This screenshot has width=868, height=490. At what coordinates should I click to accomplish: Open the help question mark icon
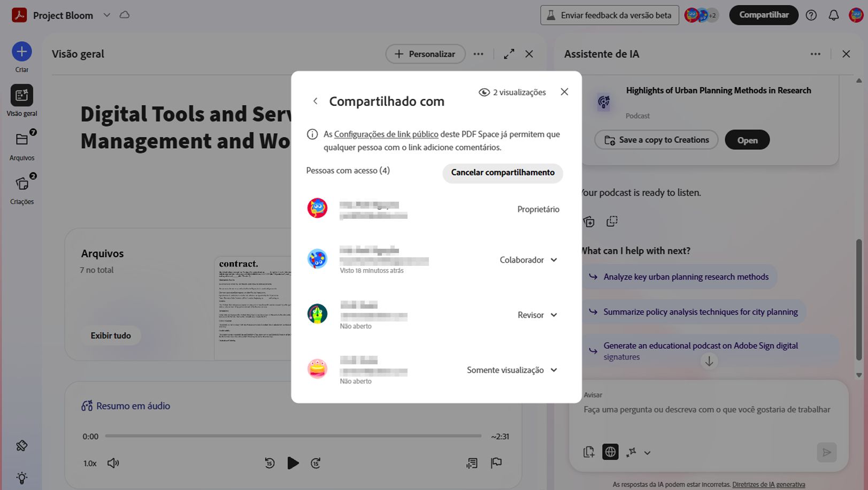pos(811,15)
